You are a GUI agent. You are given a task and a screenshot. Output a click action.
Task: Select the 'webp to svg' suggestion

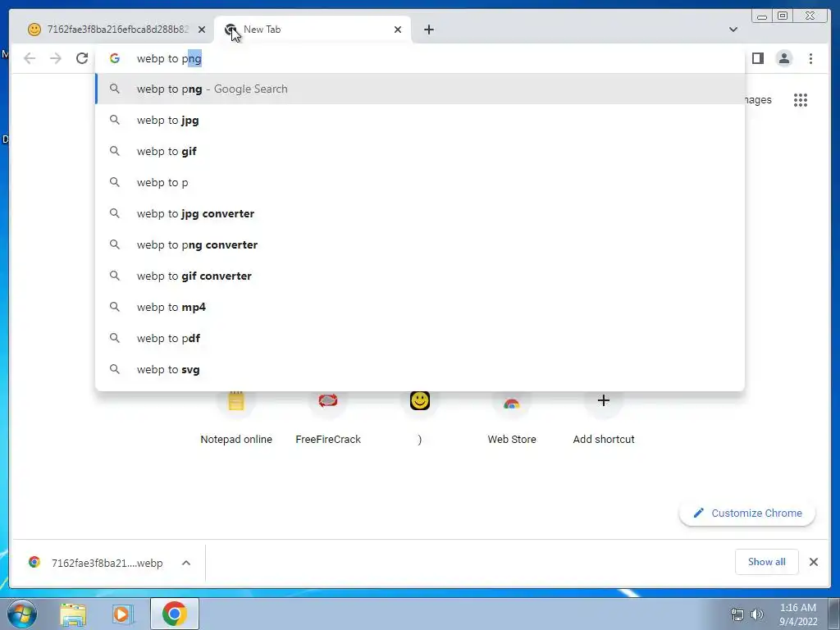pos(420,368)
